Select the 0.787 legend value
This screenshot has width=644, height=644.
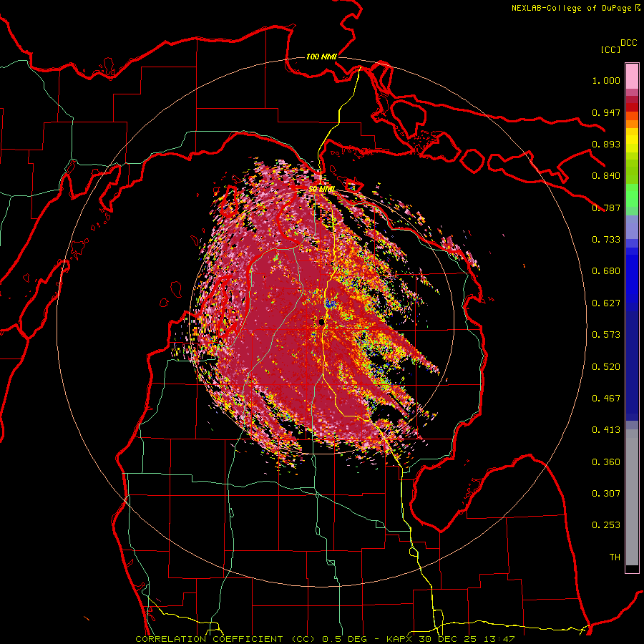click(x=606, y=208)
